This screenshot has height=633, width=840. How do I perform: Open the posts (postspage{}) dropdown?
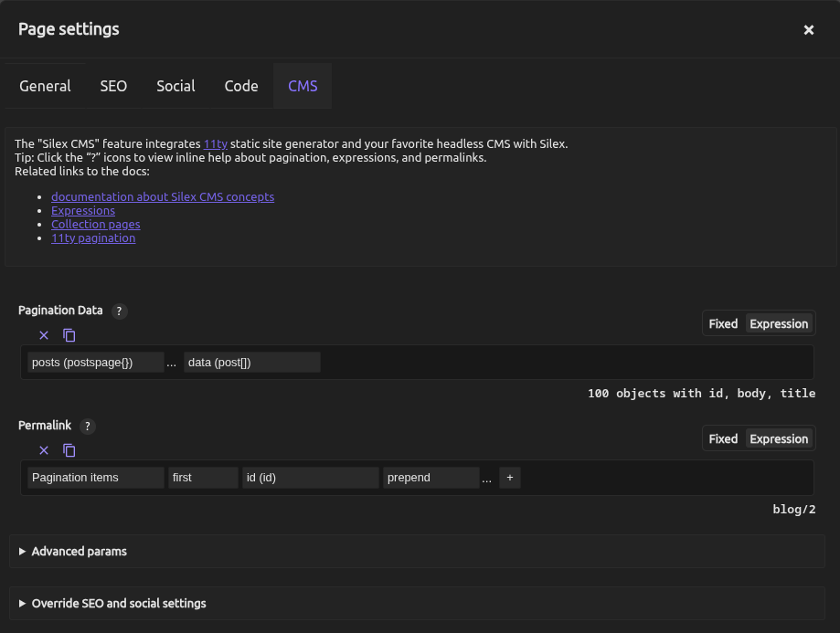96,363
